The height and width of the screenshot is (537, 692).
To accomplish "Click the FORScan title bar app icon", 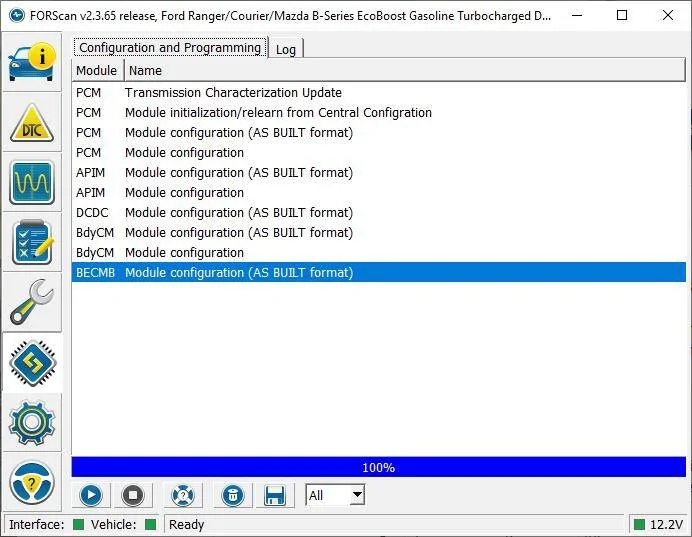I will (x=17, y=16).
